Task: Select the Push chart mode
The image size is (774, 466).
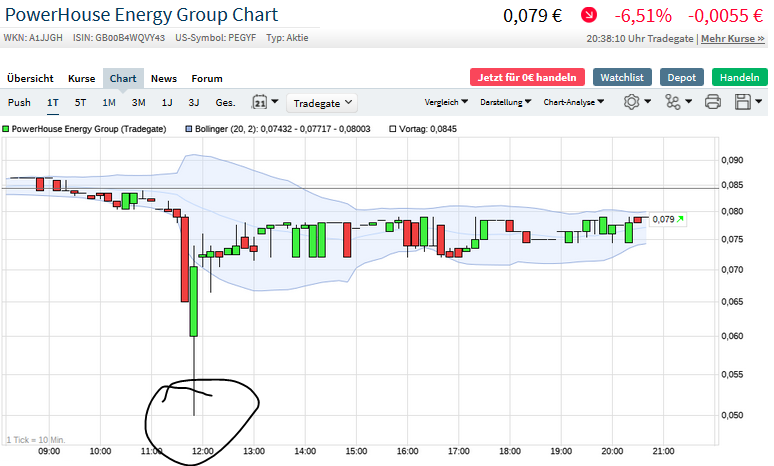Action: [19, 103]
